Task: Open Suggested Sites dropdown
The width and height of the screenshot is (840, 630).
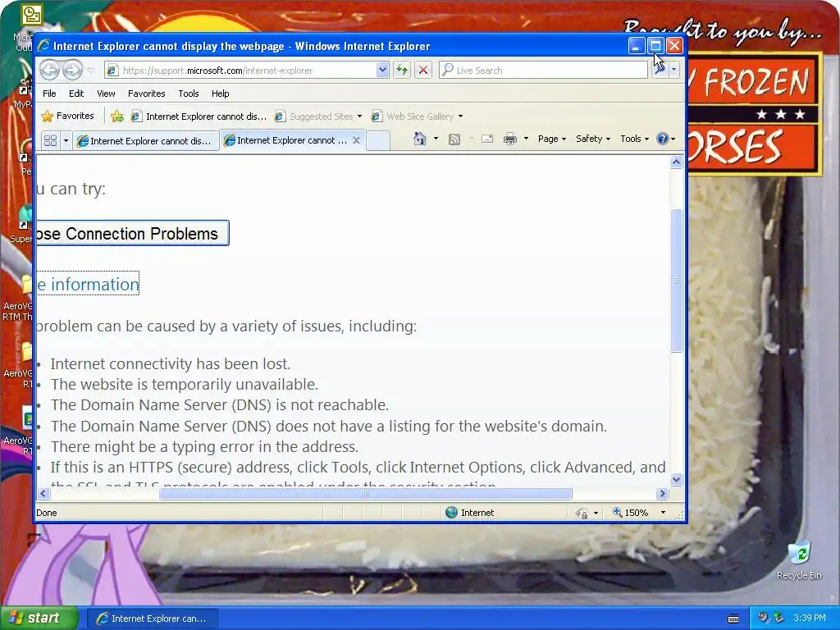Action: coord(318,116)
